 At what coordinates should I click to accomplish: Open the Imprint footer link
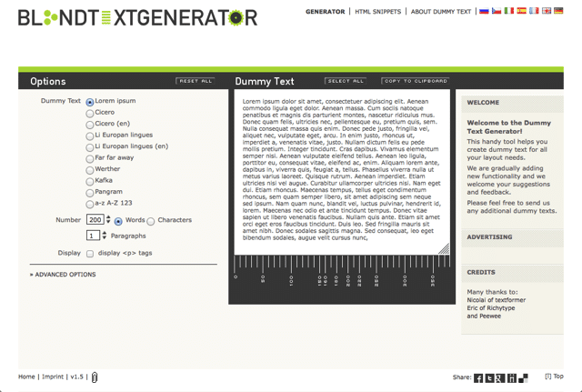(53, 377)
